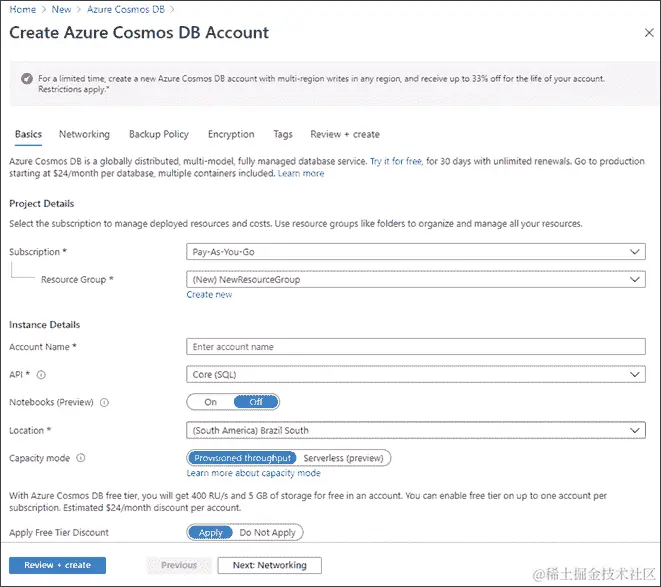Image resolution: width=661 pixels, height=587 pixels.
Task: Select Serverless (preview) capacity mode
Action: click(x=345, y=458)
